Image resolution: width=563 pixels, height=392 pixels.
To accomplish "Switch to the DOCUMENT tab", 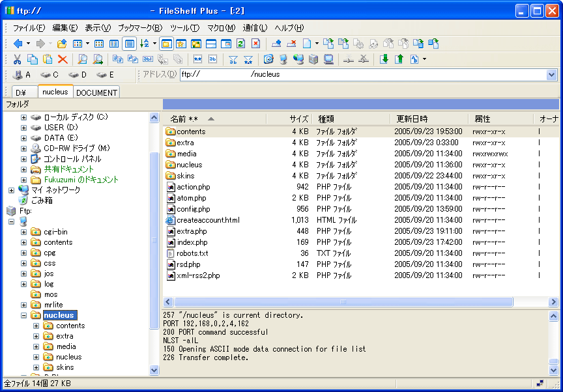I will pos(96,92).
